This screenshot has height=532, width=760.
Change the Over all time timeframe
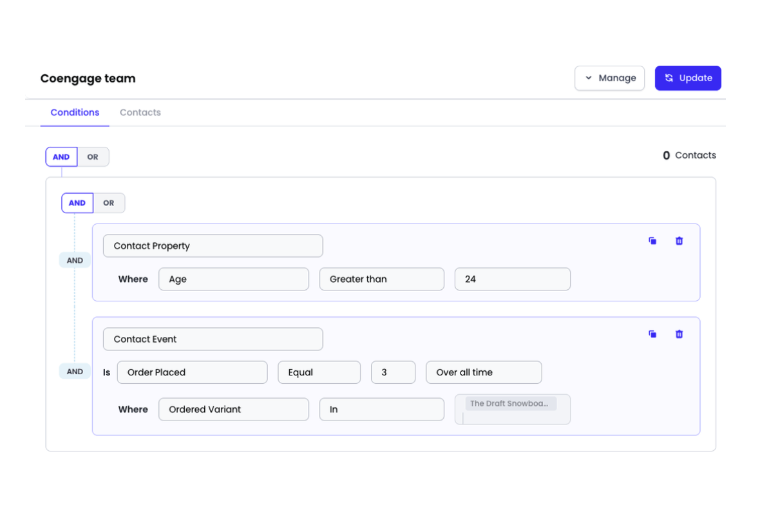[x=483, y=372]
